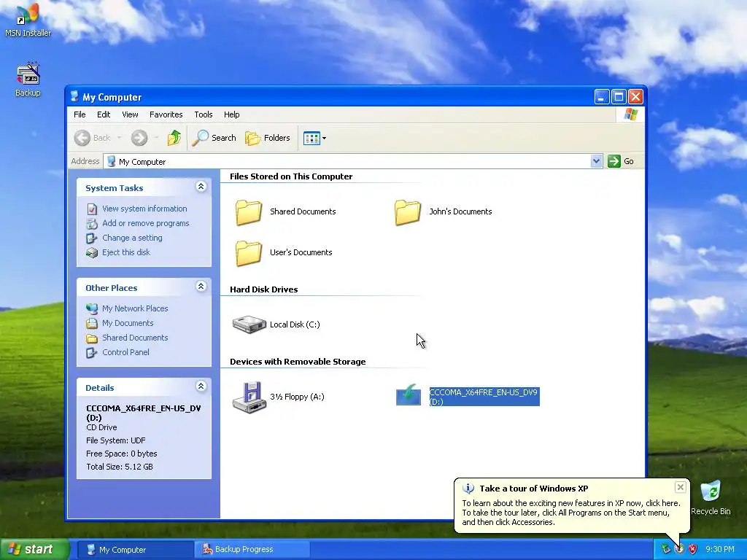Open the Forward history dropdown arrow

(156, 138)
